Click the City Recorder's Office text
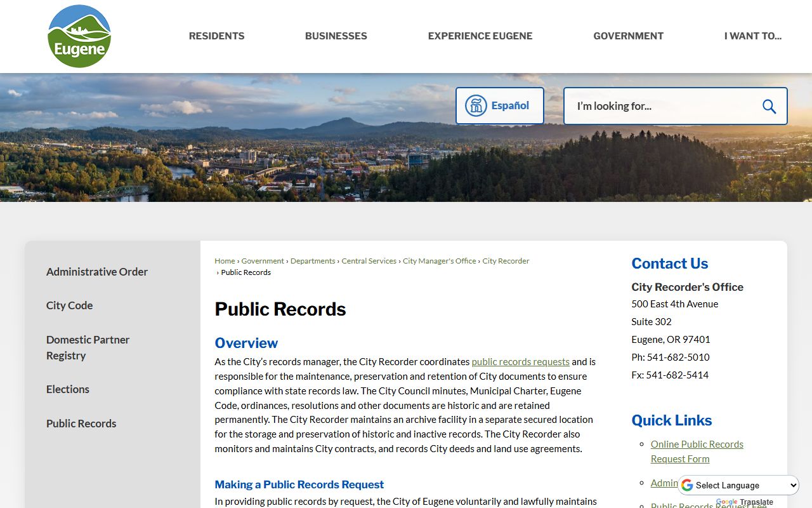The width and height of the screenshot is (812, 508). tap(687, 287)
